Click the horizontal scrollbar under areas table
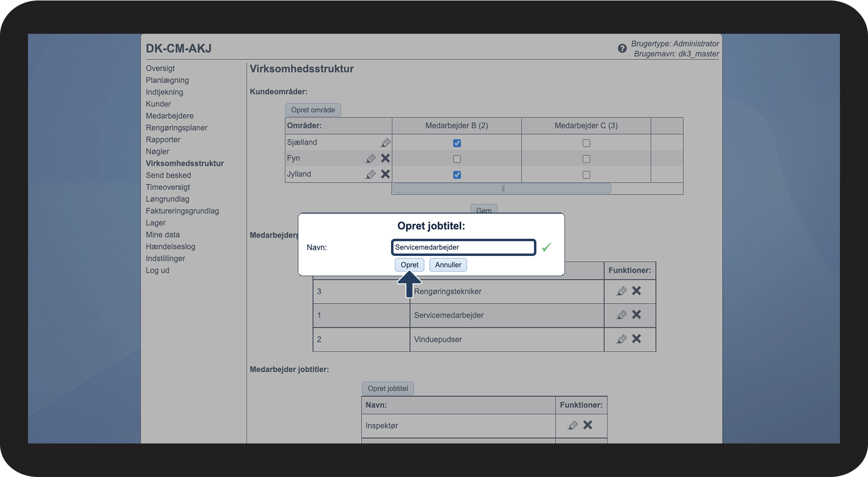The width and height of the screenshot is (868, 477). [x=502, y=188]
